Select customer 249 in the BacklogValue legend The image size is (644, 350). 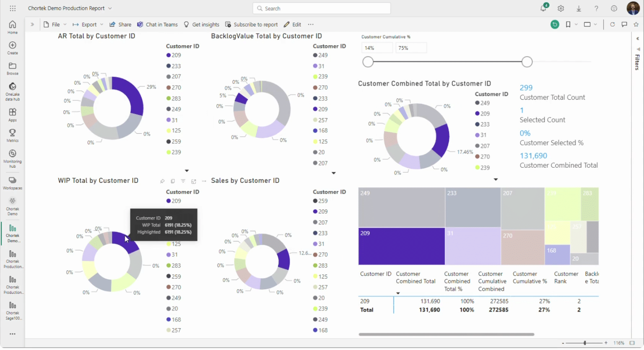pos(320,55)
